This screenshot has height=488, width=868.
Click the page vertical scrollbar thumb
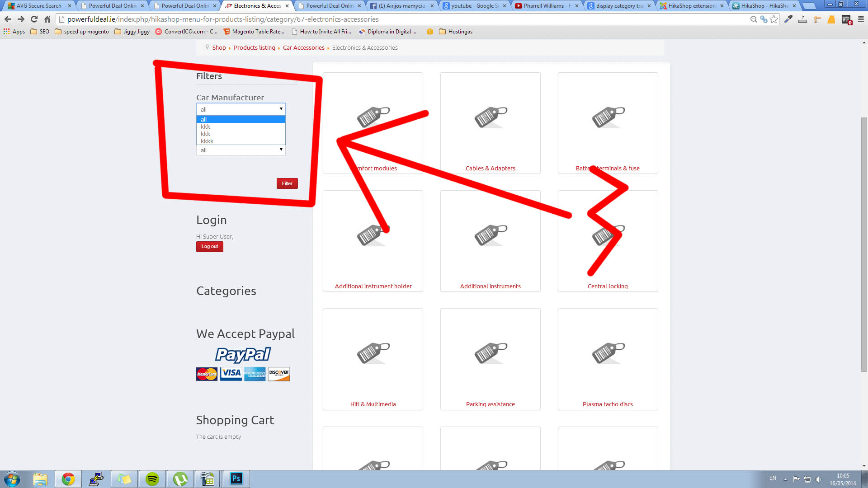tap(864, 244)
